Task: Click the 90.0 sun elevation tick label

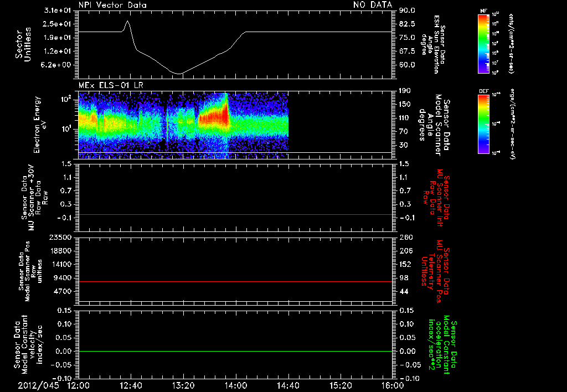Action: [407, 11]
